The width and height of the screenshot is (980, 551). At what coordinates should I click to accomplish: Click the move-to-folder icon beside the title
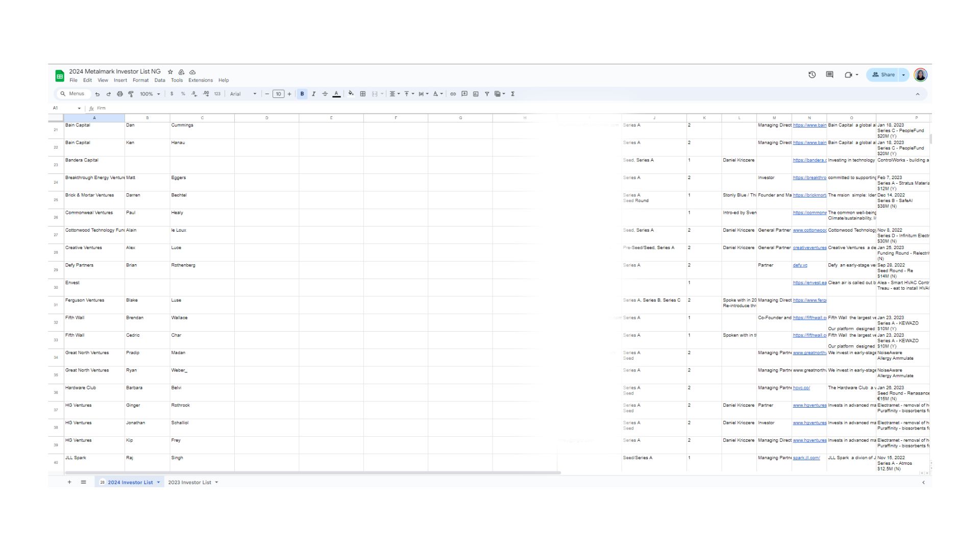[181, 72]
